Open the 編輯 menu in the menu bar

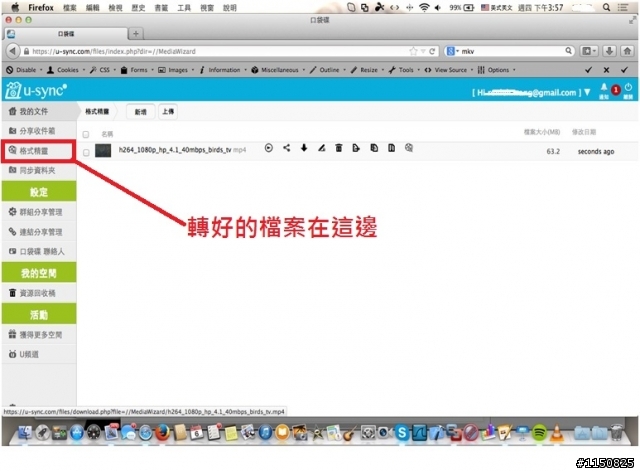tap(93, 8)
